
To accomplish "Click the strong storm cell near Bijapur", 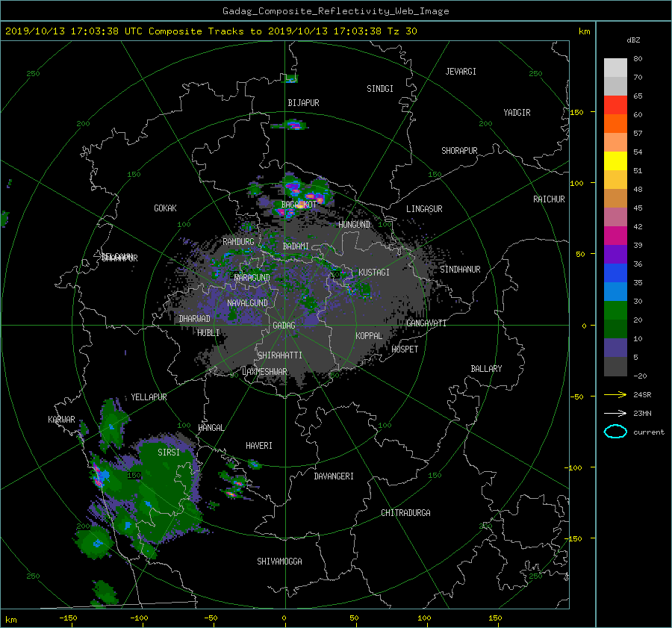I will coord(293,125).
